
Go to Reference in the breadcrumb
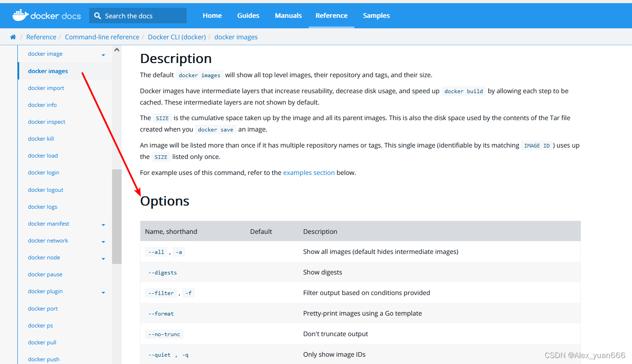[x=41, y=37]
